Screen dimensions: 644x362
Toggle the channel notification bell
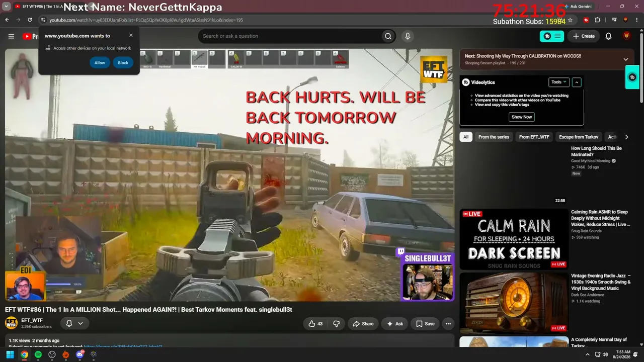(69, 323)
